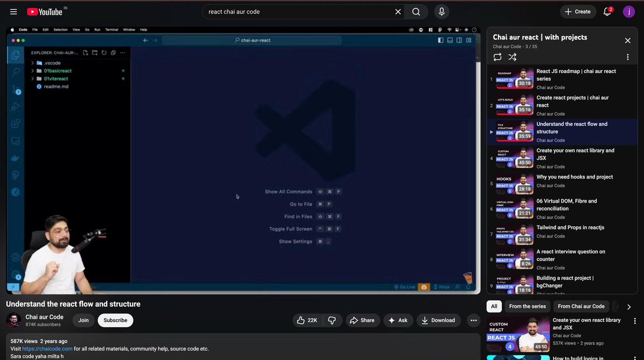This screenshot has height=360, width=644.
Task: Click the Join button
Action: coord(84,320)
